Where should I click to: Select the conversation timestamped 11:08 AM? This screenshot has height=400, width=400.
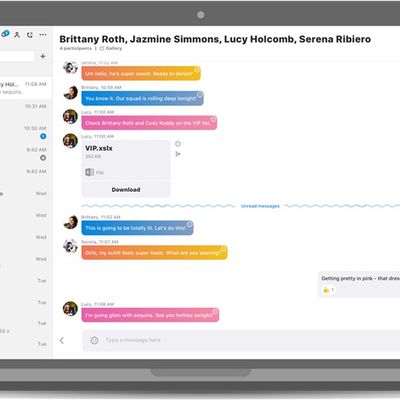coord(26,88)
